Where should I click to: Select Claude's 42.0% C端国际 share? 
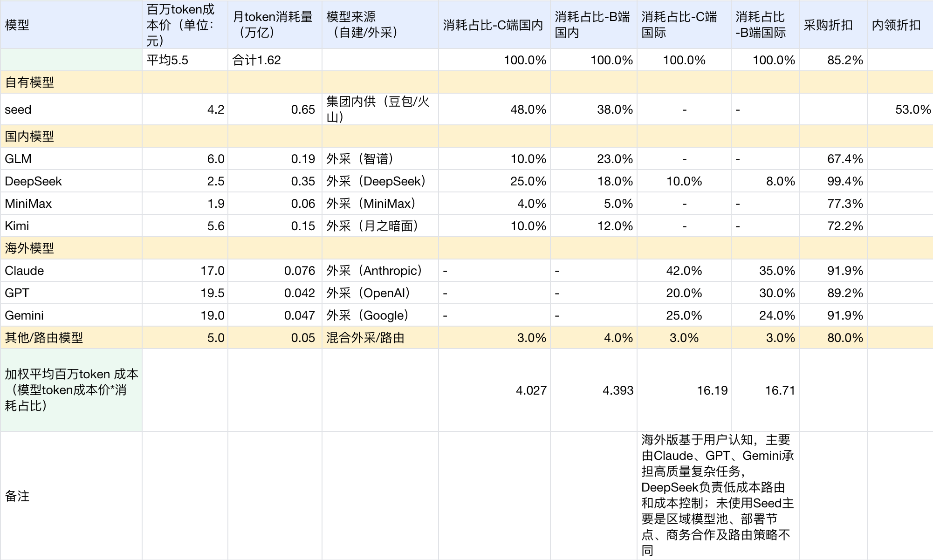684,271
